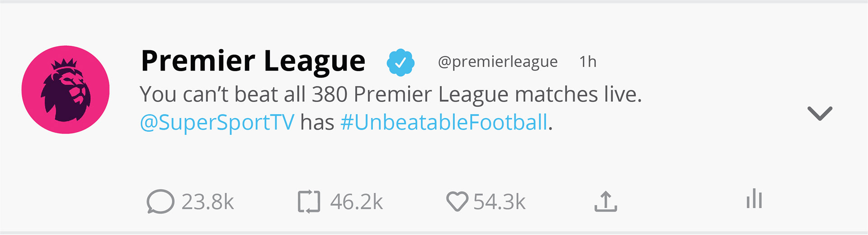Click the reply speech bubble icon
The image size is (868, 235).
point(160,201)
